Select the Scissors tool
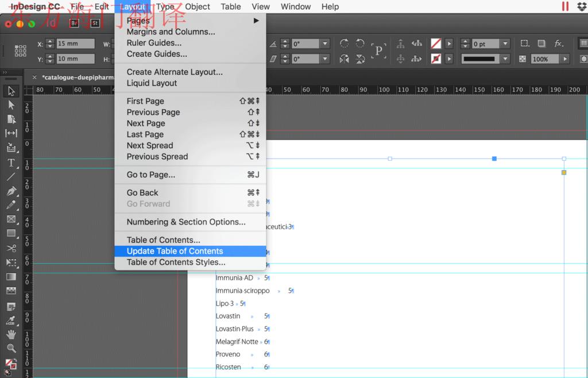 (11, 248)
